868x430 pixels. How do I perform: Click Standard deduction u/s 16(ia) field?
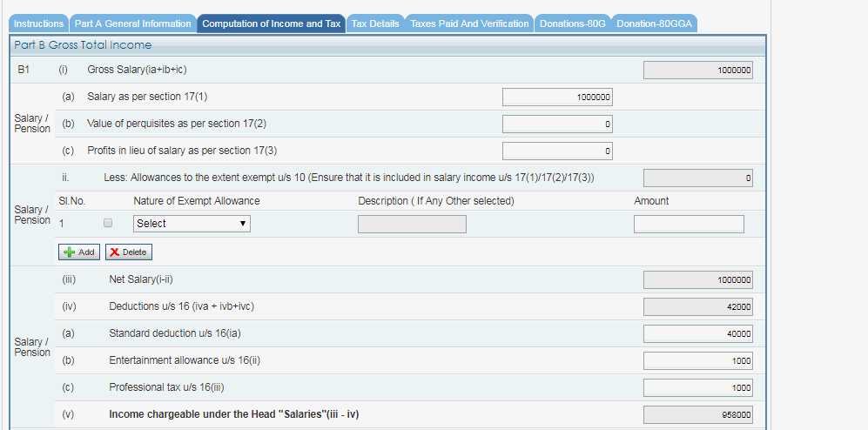pos(697,334)
